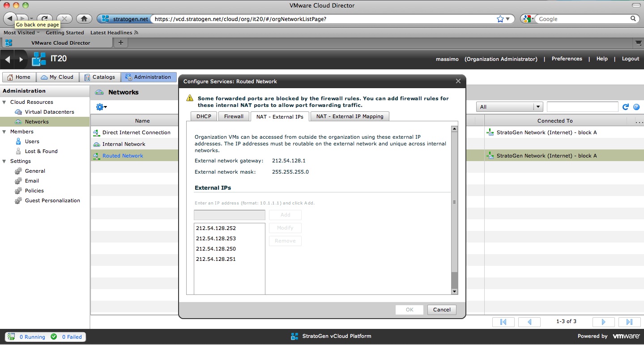Select Users in sidebar
The image size is (644, 345).
(32, 141)
